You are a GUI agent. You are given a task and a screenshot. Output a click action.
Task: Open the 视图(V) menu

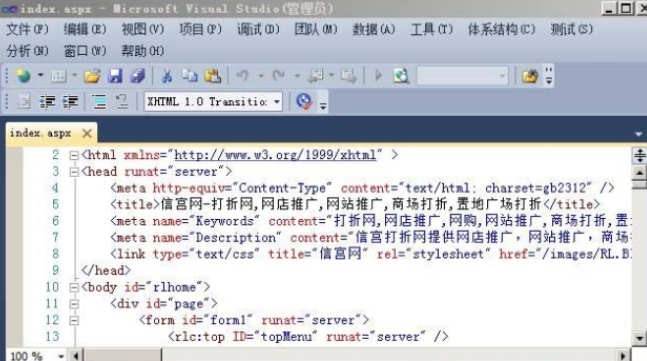coord(142,29)
